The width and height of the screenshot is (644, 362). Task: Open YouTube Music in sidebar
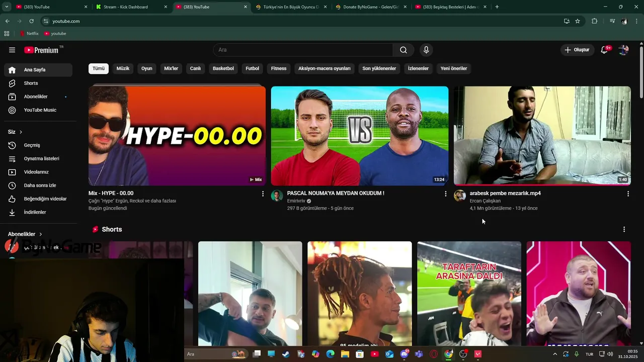click(x=38, y=110)
